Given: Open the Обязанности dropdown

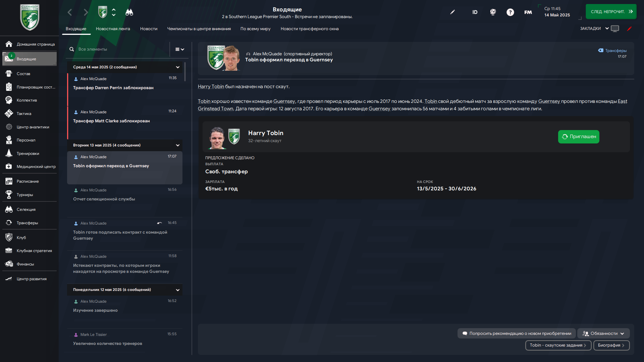Looking at the screenshot, I should tap(603, 334).
